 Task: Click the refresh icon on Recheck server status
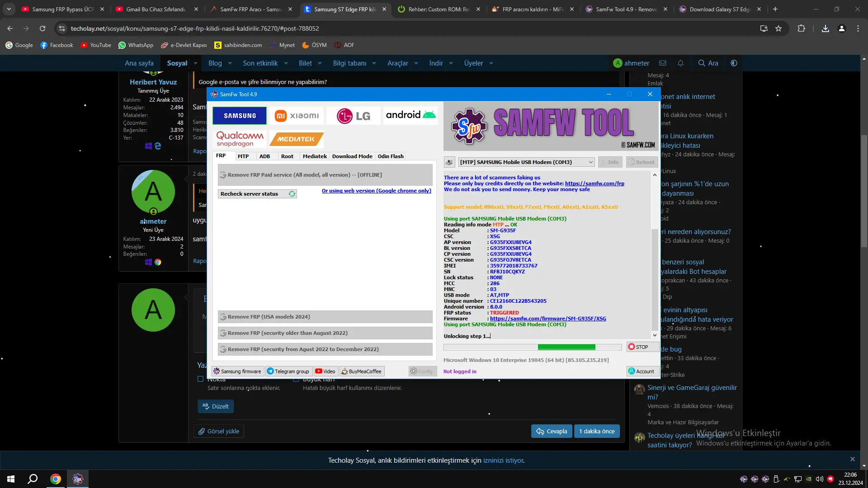tap(292, 194)
